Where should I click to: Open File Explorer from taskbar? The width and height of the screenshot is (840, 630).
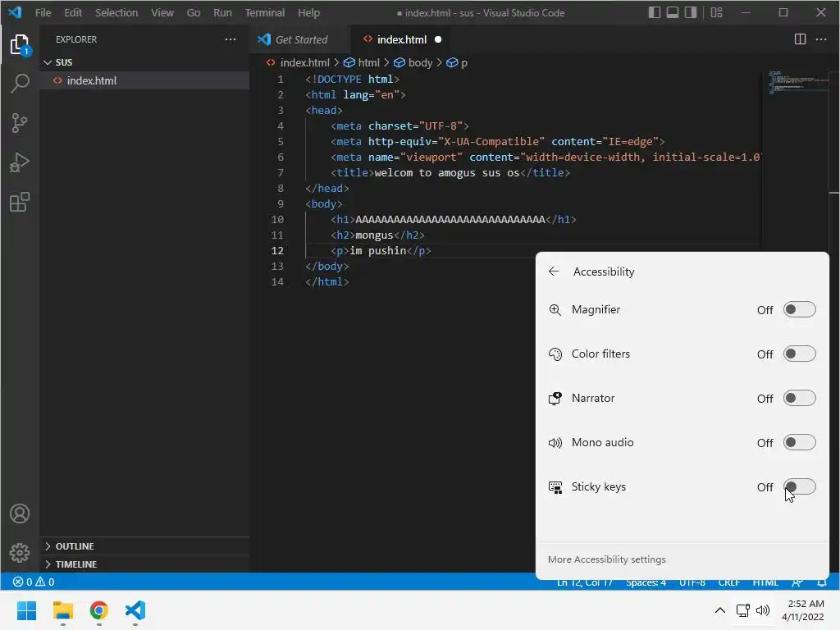pos(62,610)
